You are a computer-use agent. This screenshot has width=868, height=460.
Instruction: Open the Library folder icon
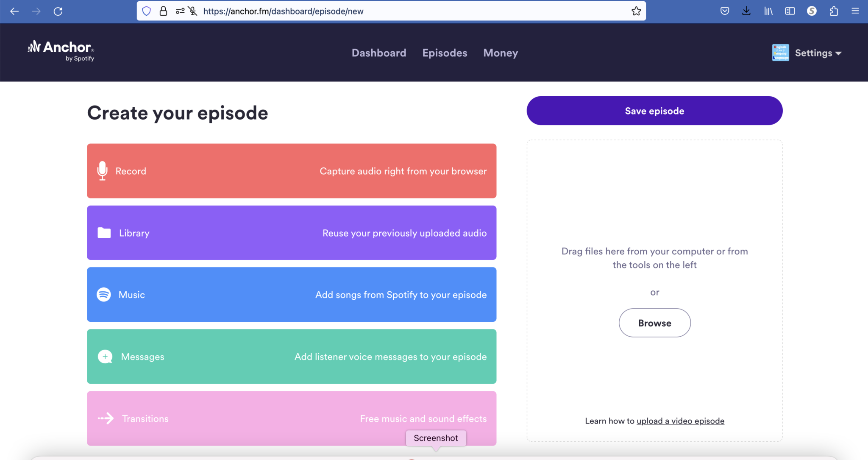103,233
